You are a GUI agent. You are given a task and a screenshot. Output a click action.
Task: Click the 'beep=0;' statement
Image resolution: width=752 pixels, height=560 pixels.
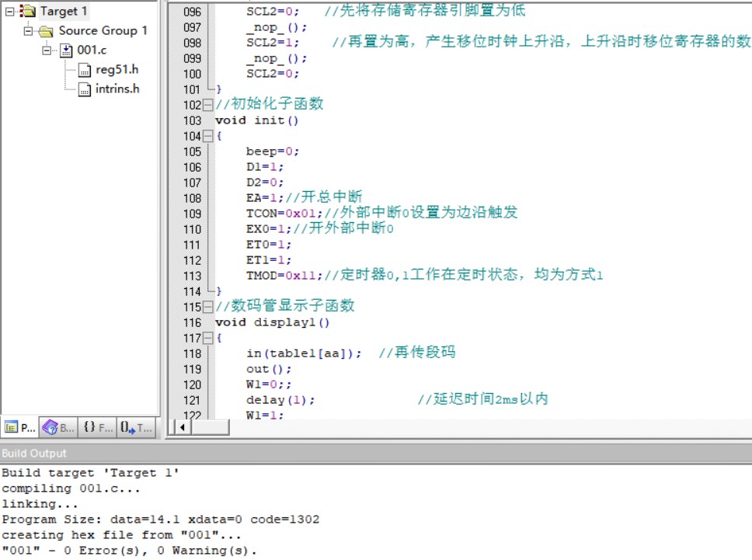point(273,151)
